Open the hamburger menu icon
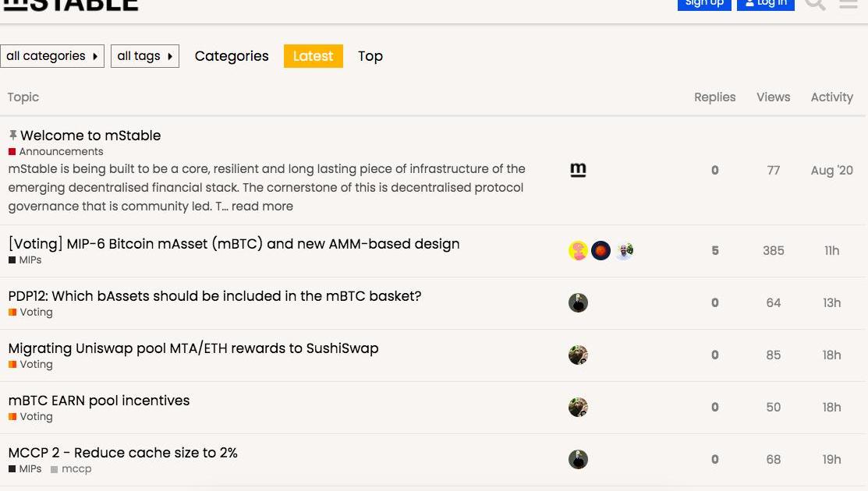The height and width of the screenshot is (491, 868). pos(848,4)
